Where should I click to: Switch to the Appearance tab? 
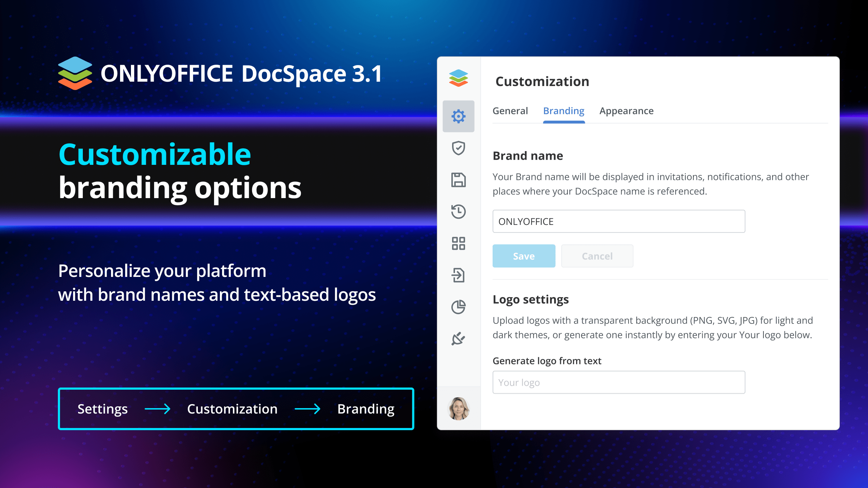pyautogui.click(x=626, y=111)
